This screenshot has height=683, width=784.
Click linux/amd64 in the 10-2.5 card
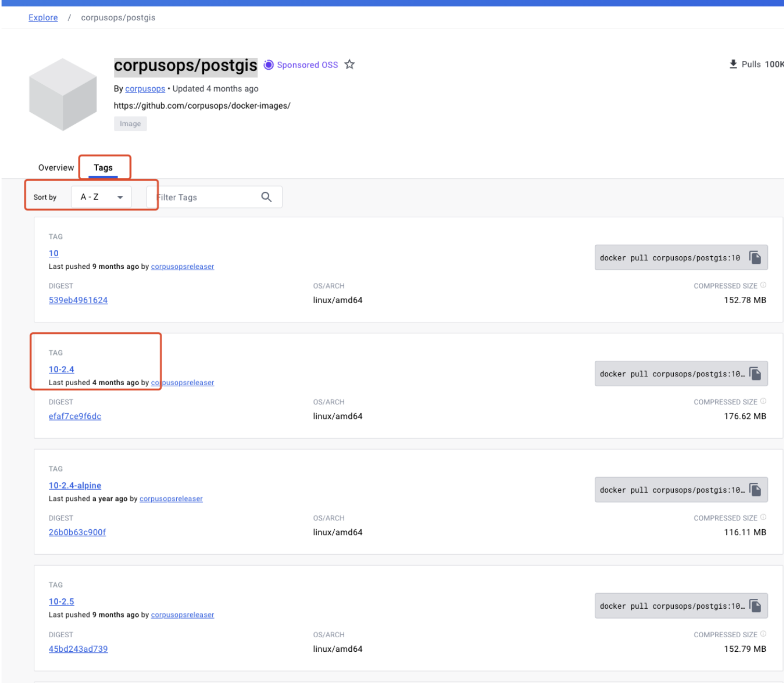tap(338, 649)
